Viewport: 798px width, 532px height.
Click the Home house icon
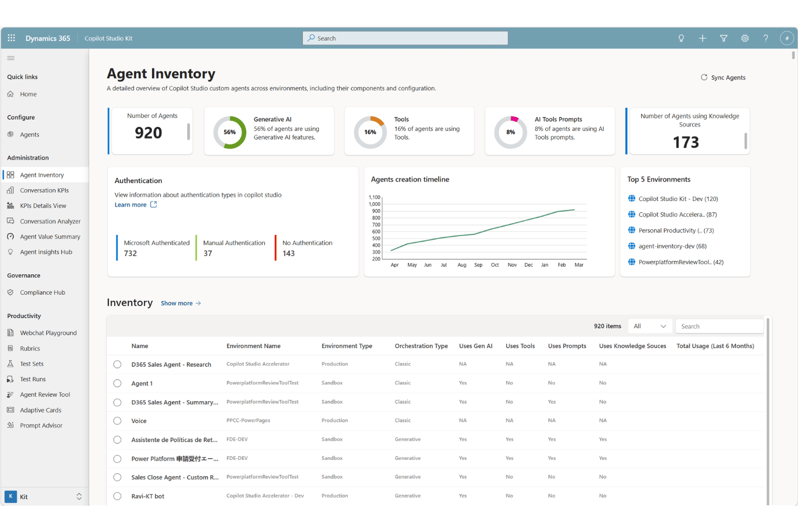point(11,94)
